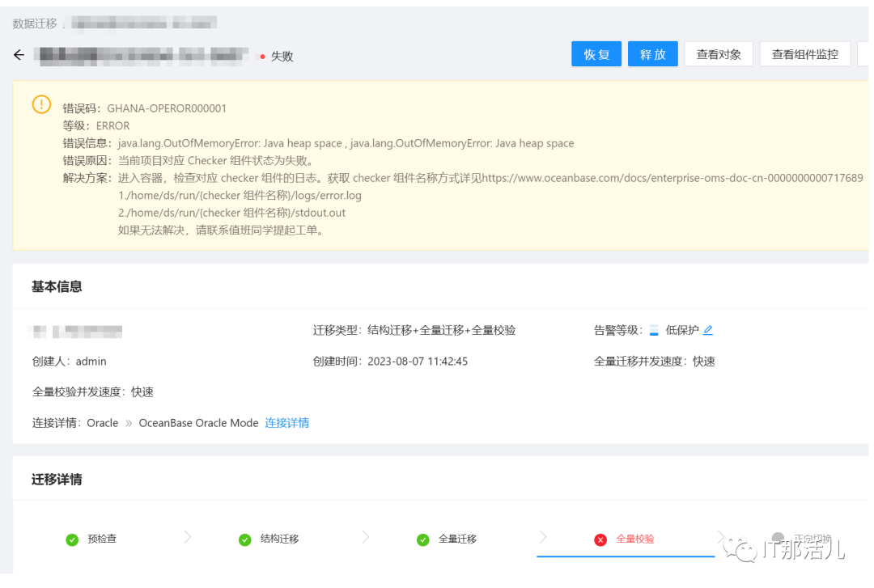The width and height of the screenshot is (874, 588).
Task: Click the 等级: ERROR text
Action: point(95,126)
